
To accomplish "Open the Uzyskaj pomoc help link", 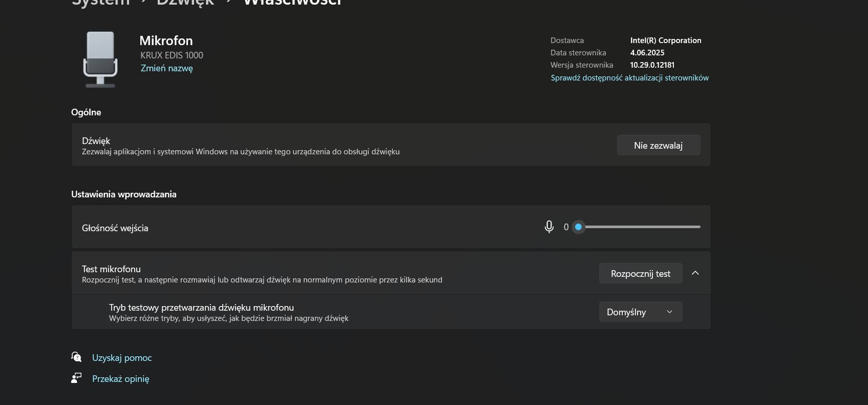I will click(122, 358).
